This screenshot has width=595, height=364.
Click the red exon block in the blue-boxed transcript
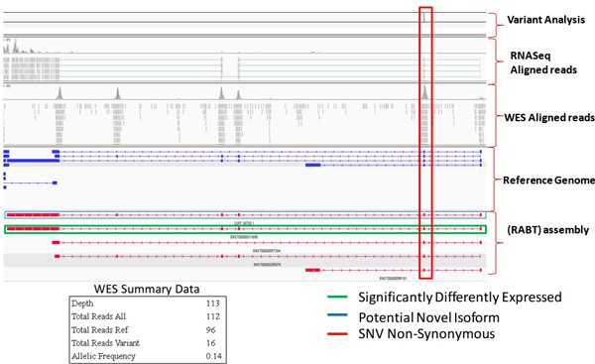pyautogui.click(x=33, y=215)
